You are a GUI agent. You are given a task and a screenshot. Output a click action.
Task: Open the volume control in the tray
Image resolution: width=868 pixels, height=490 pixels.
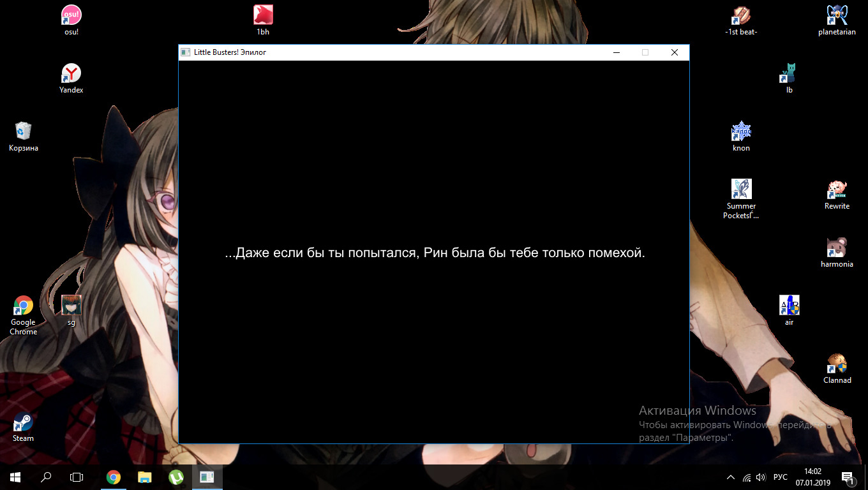coord(761,477)
